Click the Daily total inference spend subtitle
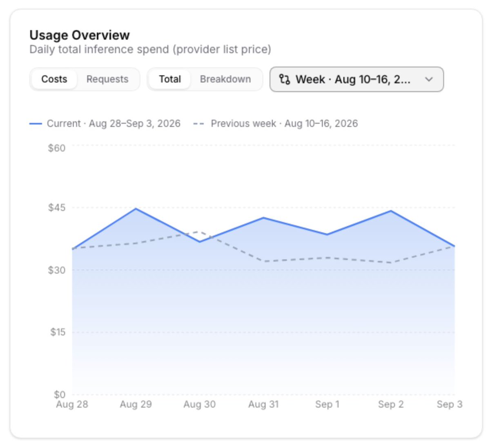This screenshot has width=490, height=448. [150, 49]
